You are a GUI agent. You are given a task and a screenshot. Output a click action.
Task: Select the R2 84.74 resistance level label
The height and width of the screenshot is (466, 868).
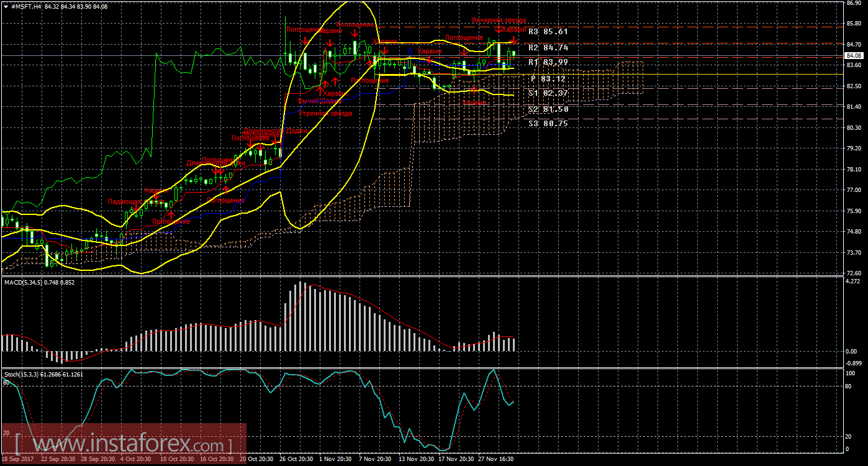tap(548, 47)
